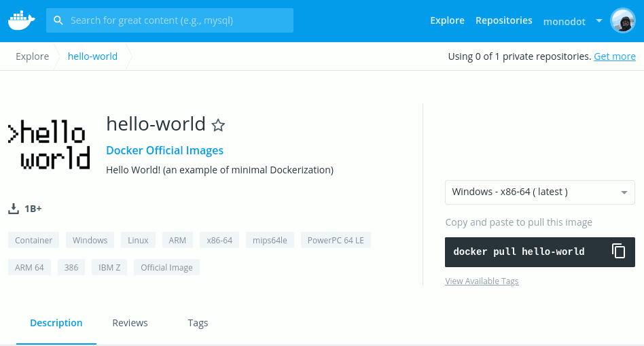Viewport: 644px width, 346px height.
Task: Select the ARM tag chip
Action: [x=177, y=240]
